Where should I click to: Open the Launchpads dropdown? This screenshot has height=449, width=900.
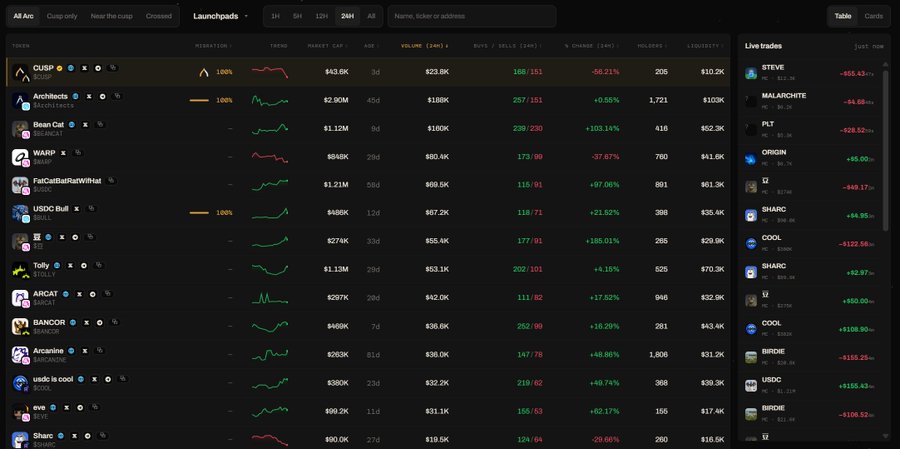[220, 16]
